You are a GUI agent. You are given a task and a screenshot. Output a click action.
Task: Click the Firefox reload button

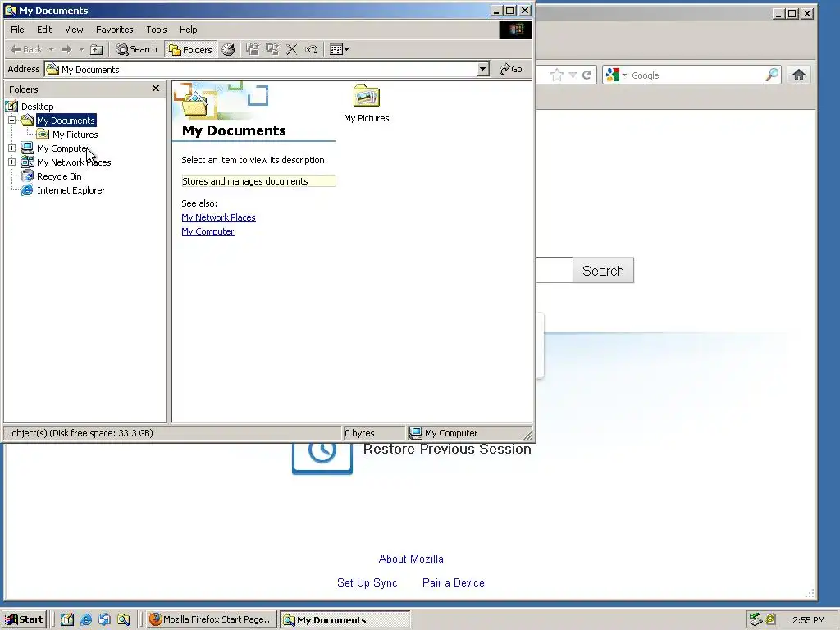tap(587, 75)
